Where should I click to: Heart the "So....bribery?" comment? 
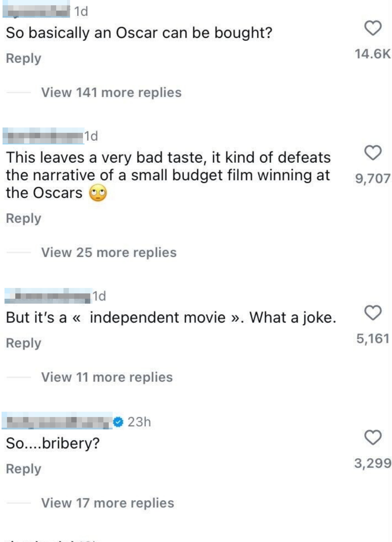coord(373,437)
